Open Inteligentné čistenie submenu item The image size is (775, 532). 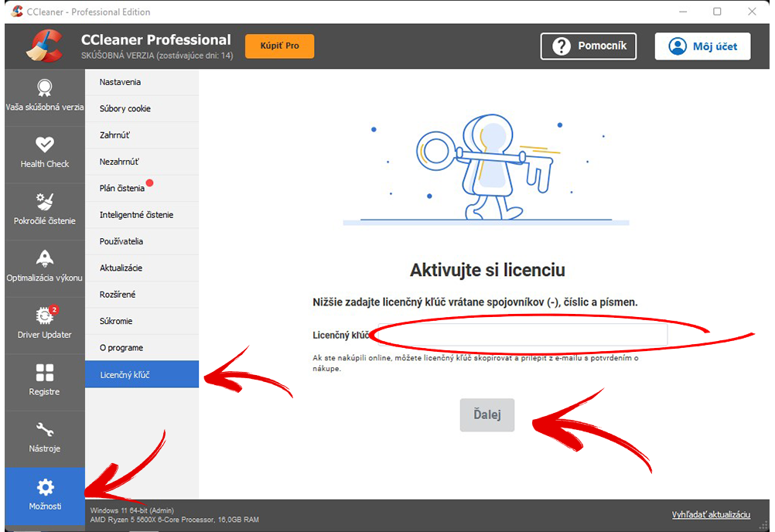(x=142, y=215)
